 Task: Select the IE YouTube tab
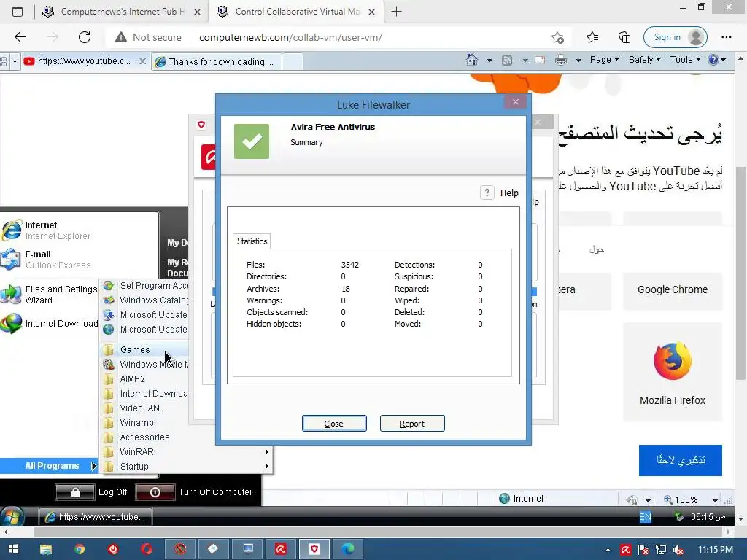85,61
